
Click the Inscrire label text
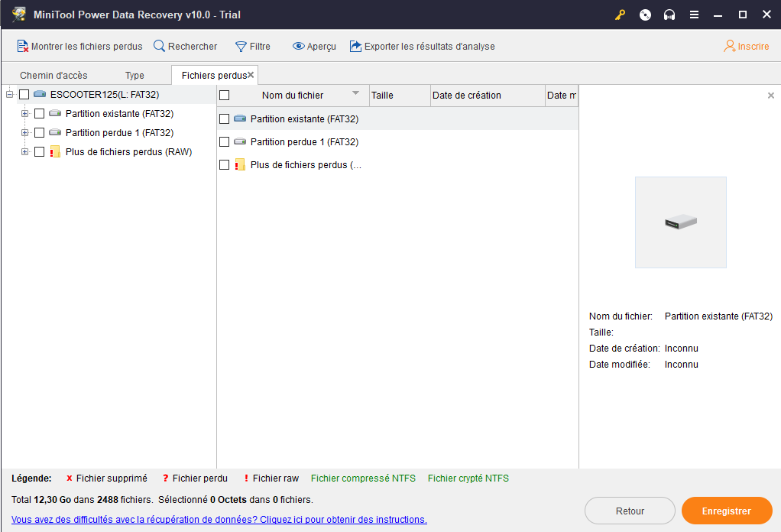753,47
